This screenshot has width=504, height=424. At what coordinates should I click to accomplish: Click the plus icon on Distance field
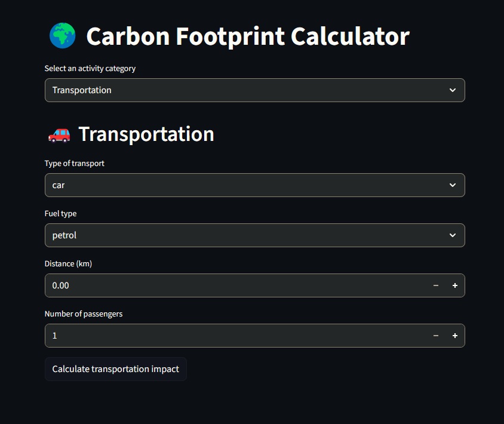[454, 285]
